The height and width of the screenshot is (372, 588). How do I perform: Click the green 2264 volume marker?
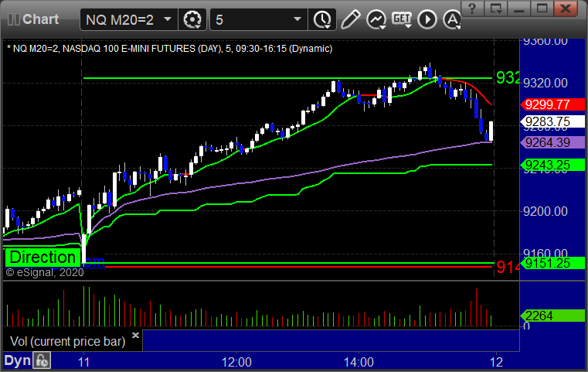click(x=552, y=316)
